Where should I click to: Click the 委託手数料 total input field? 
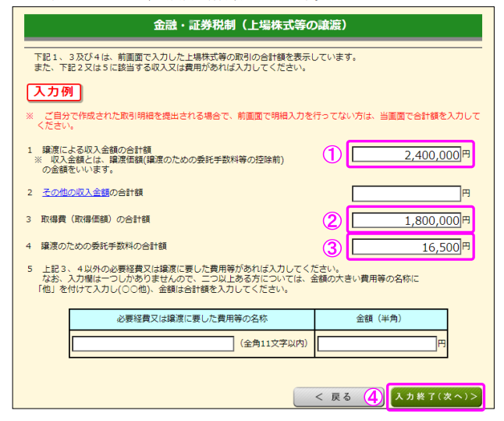point(406,247)
